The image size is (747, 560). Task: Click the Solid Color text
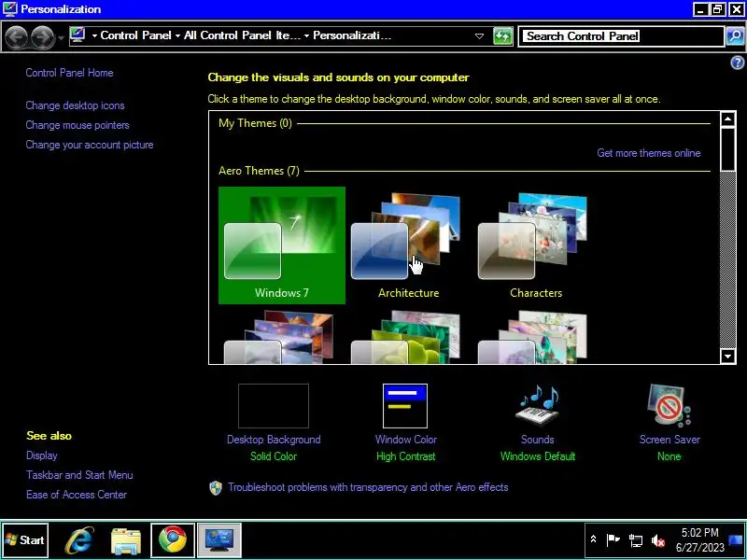pyautogui.click(x=274, y=456)
